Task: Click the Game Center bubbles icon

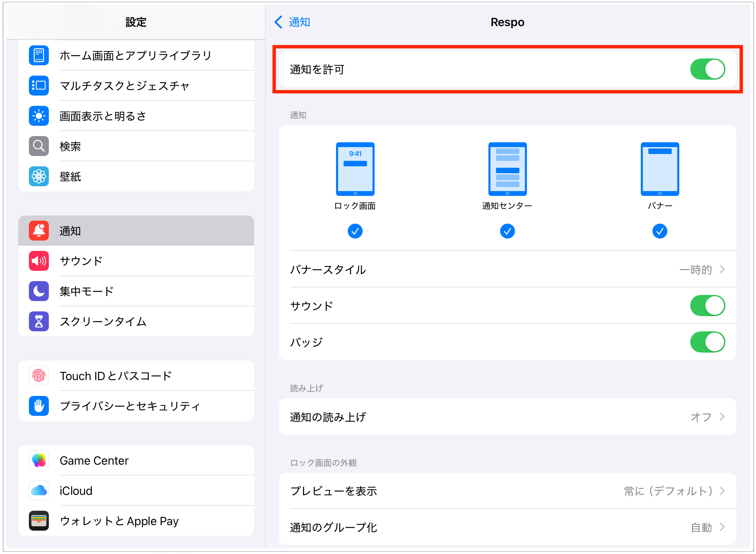Action: 39,460
